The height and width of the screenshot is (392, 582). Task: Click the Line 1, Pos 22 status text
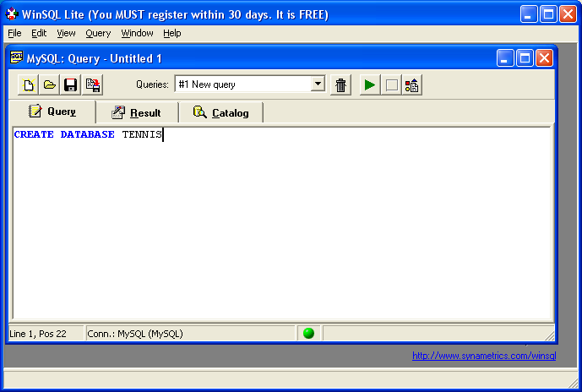coord(38,334)
